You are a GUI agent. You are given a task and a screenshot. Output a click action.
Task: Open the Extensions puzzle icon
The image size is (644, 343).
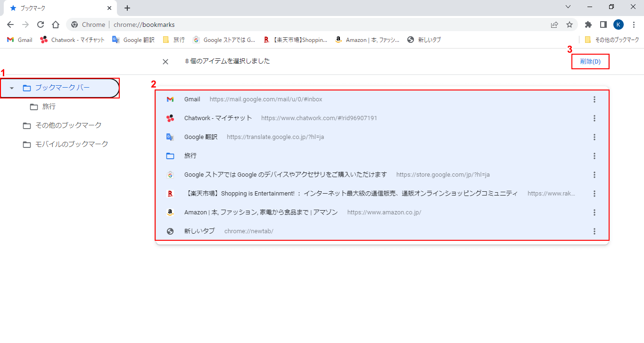588,24
